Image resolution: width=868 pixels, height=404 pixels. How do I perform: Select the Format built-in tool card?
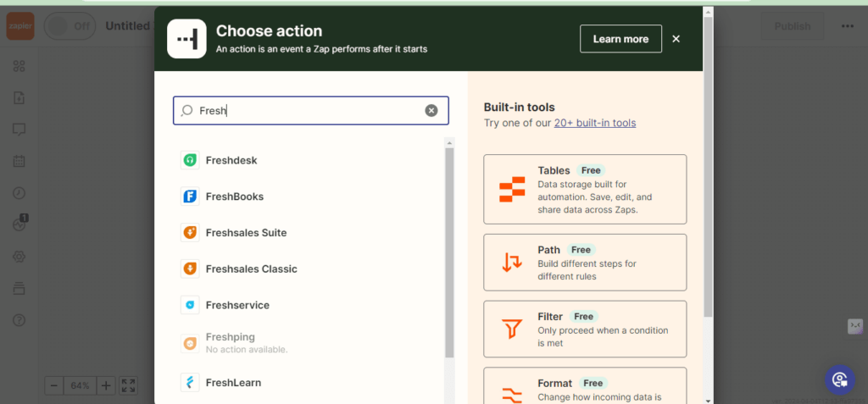[585, 385]
